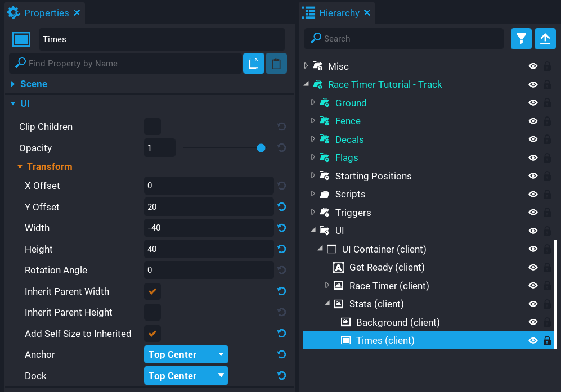561x392 pixels.
Task: Click the paste properties clipboard icon
Action: click(x=276, y=64)
